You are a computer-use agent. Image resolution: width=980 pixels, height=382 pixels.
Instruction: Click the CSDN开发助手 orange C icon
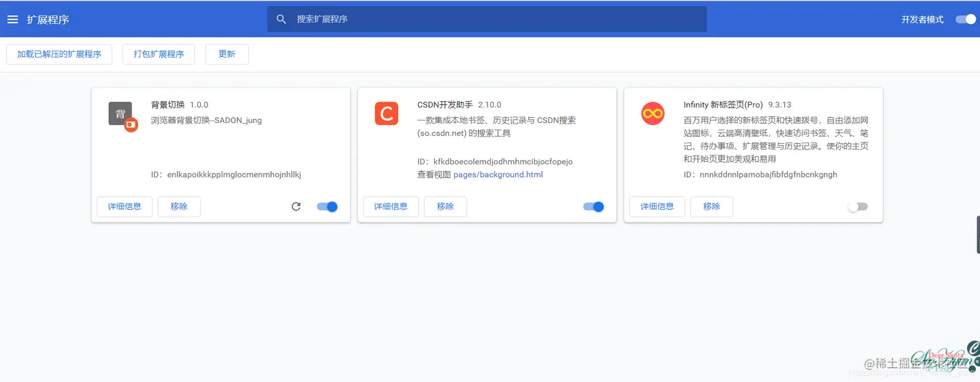(386, 113)
